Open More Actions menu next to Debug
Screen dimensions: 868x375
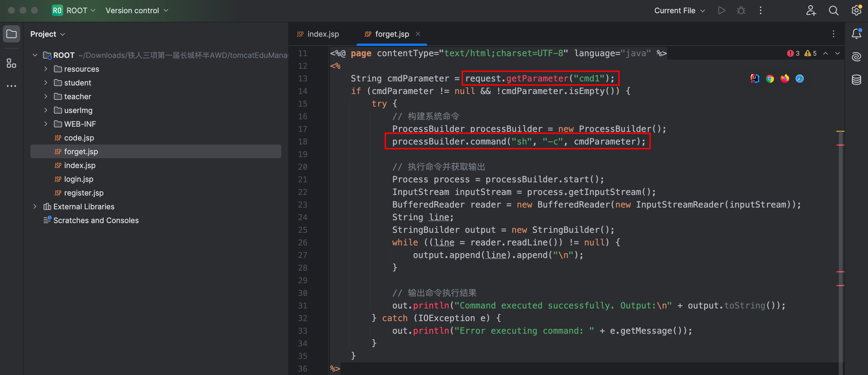pyautogui.click(x=761, y=10)
